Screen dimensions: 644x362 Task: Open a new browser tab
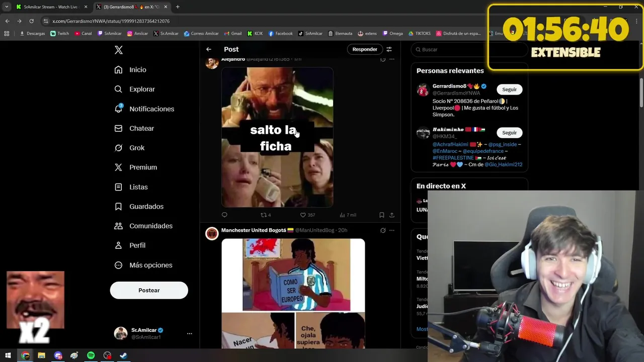[x=178, y=7]
